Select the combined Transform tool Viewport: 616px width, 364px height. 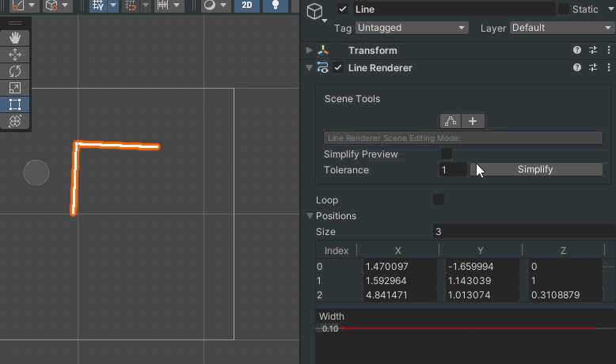(15, 121)
